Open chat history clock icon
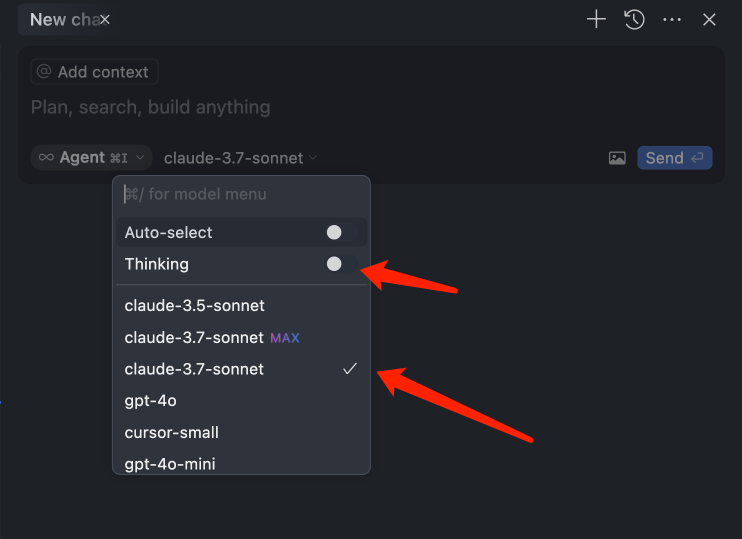 click(x=634, y=19)
